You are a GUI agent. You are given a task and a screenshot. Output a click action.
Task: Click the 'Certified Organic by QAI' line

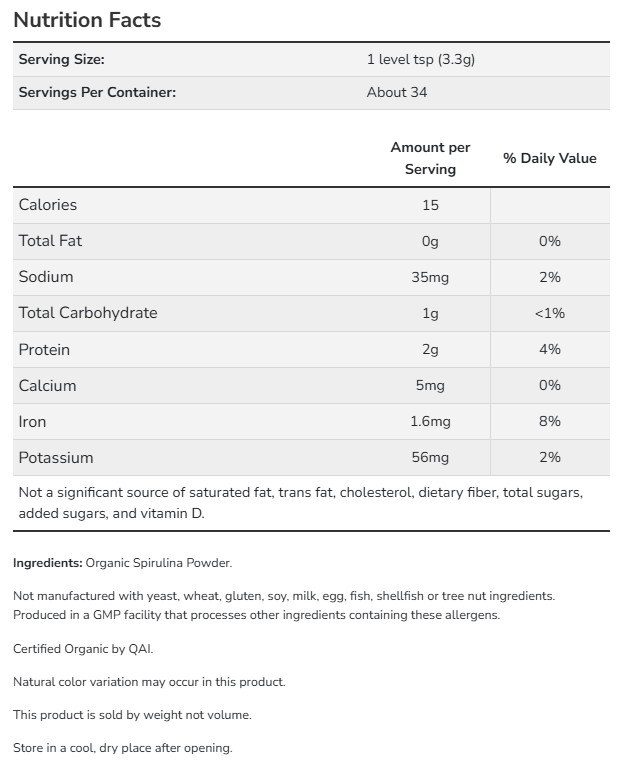pyautogui.click(x=83, y=649)
